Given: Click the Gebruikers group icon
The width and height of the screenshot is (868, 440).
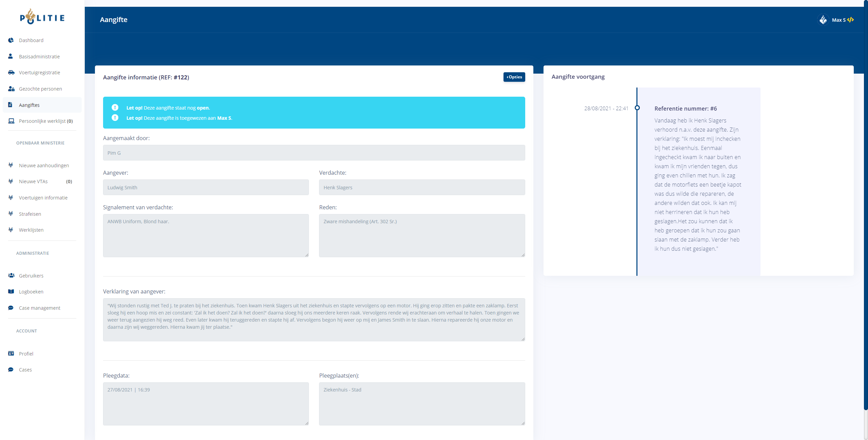Looking at the screenshot, I should click(x=11, y=275).
